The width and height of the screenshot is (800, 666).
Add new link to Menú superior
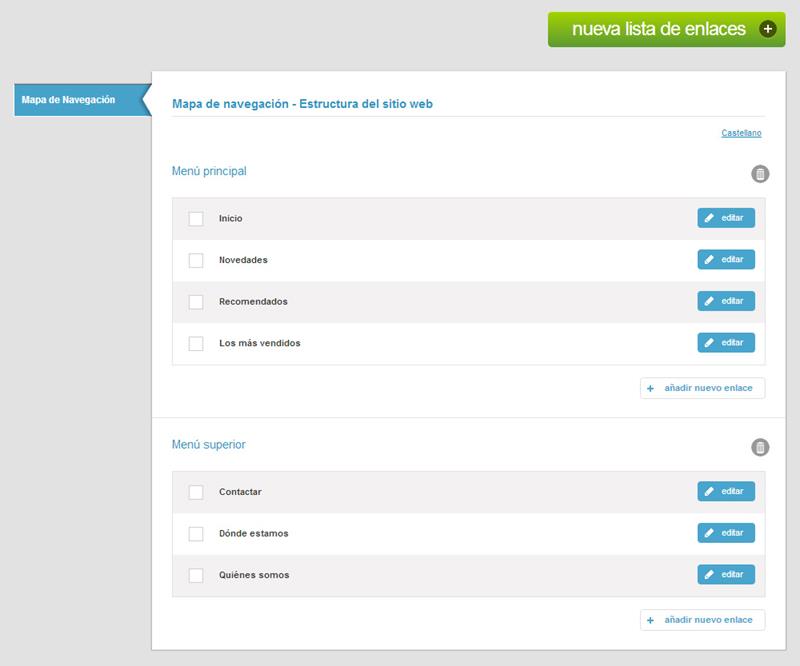point(702,620)
